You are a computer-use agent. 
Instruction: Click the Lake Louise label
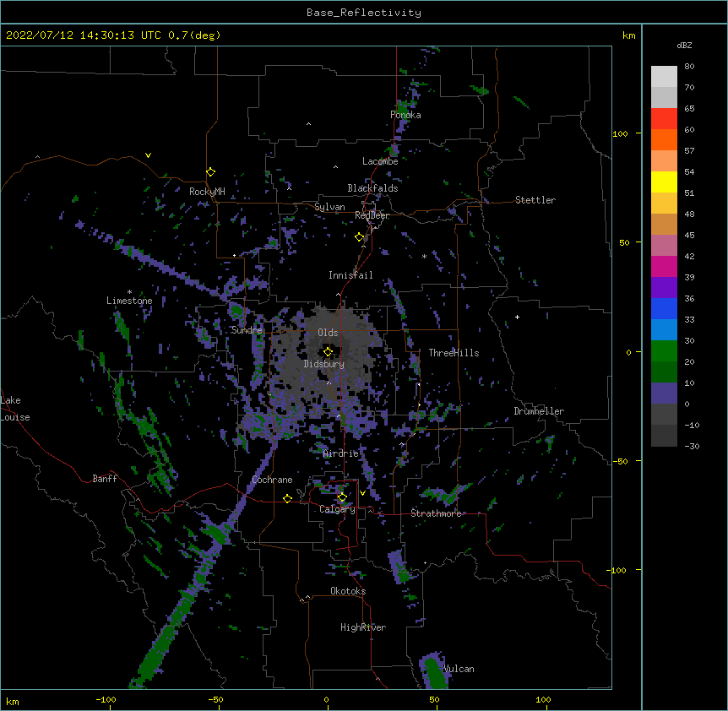point(15,409)
